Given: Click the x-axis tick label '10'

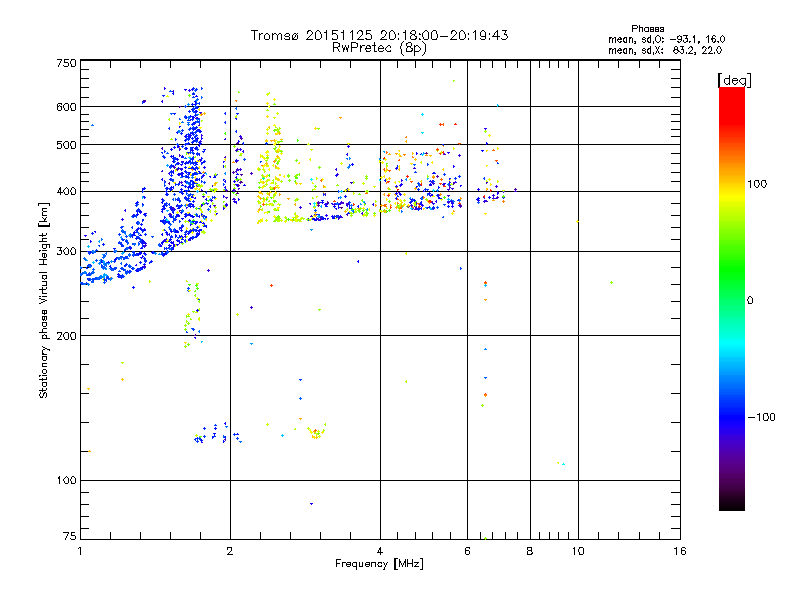Looking at the screenshot, I should click(x=578, y=551).
